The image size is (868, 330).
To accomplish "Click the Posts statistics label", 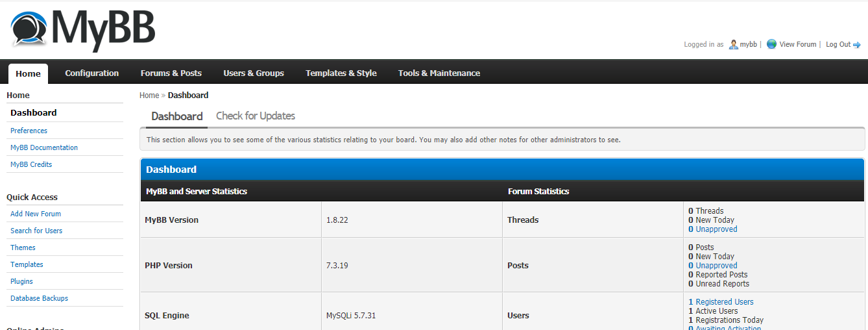I will pos(518,266).
